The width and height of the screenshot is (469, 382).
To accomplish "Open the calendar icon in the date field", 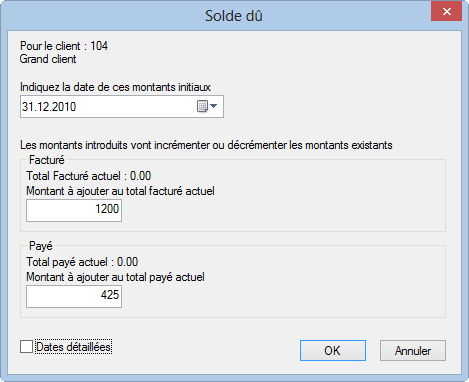I will [202, 106].
